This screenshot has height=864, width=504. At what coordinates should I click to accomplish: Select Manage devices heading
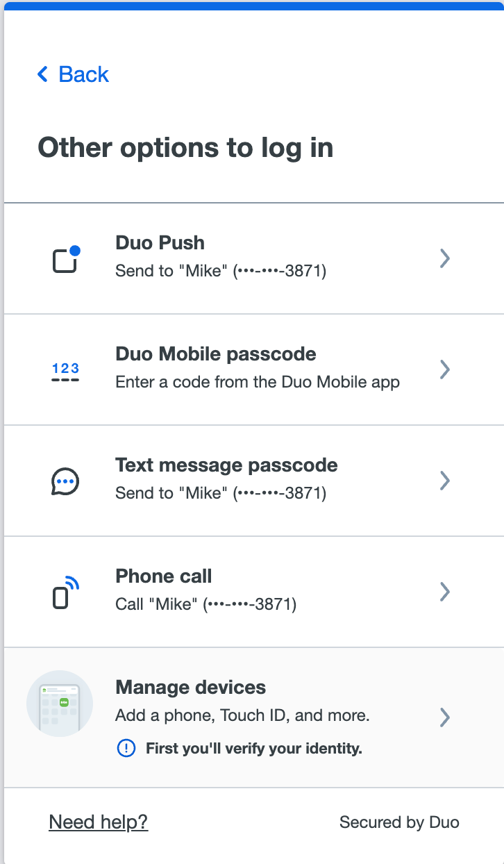coord(190,688)
